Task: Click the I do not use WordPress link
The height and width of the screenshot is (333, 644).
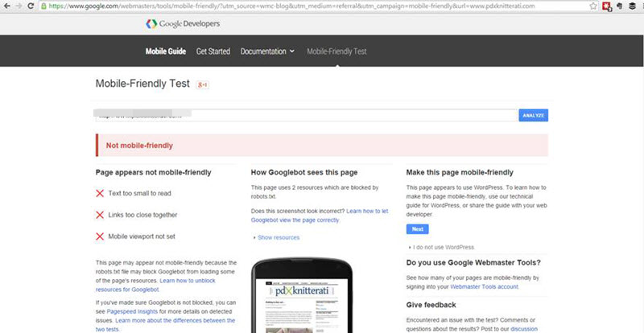Action: click(x=442, y=247)
